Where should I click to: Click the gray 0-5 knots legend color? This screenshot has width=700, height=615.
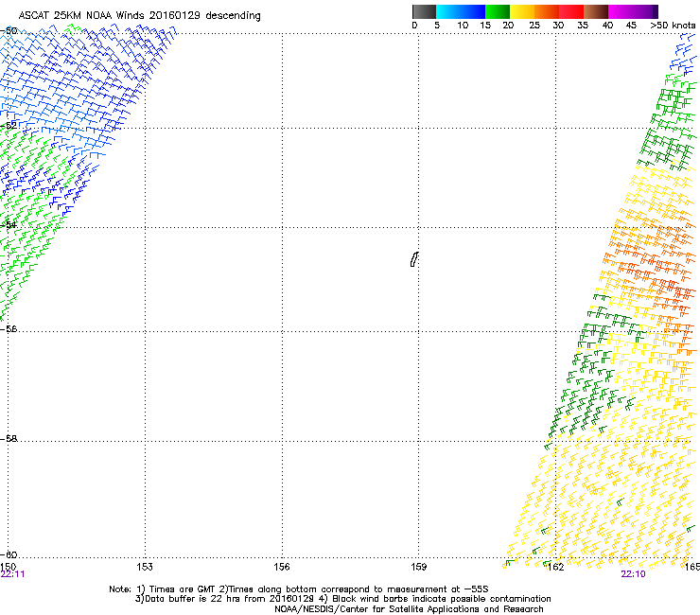pyautogui.click(x=424, y=11)
